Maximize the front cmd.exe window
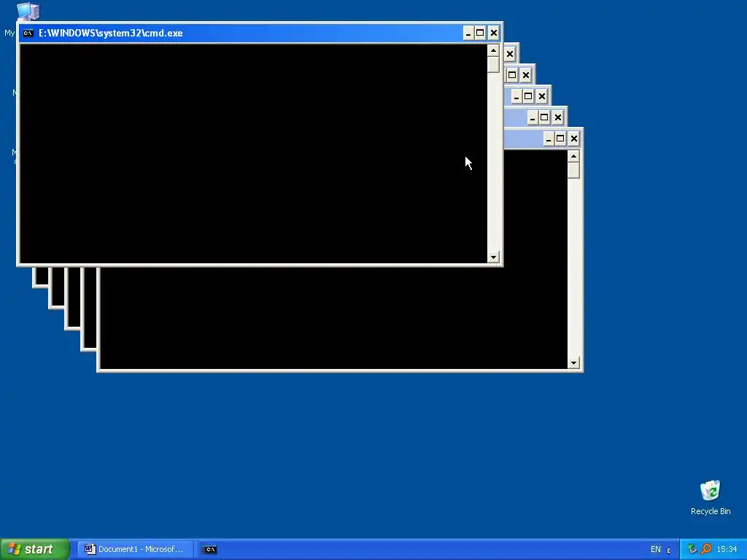The width and height of the screenshot is (747, 560). [480, 33]
